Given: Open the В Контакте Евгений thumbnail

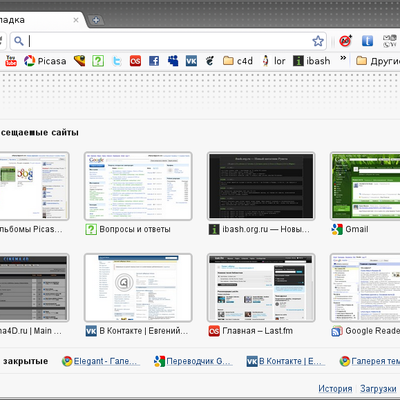Looking at the screenshot, I should (x=138, y=288).
